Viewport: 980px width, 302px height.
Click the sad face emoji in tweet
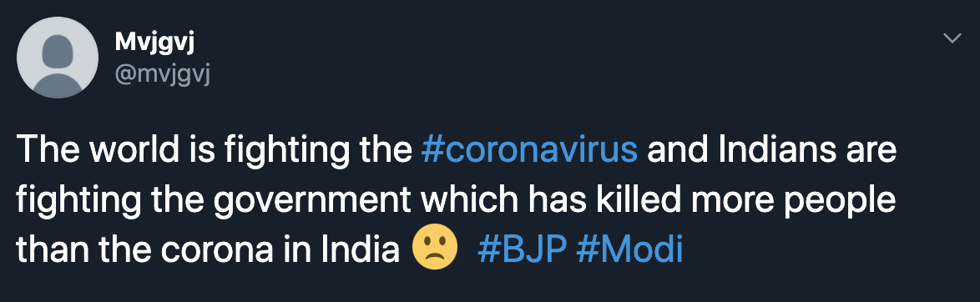[435, 247]
